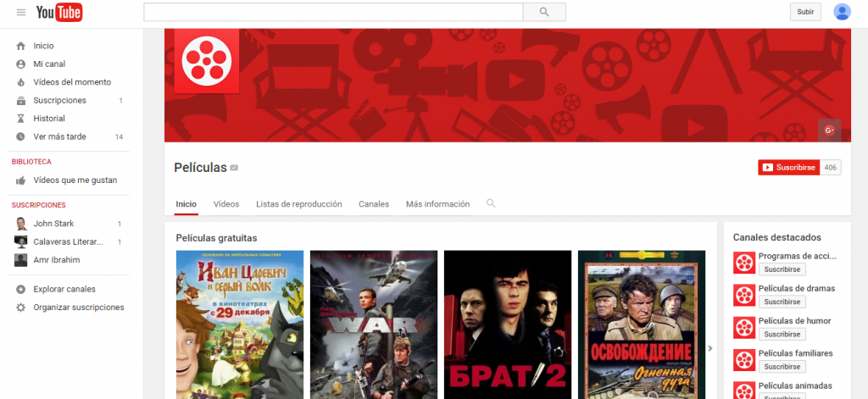Click the BIBLIOTECA section header

pyautogui.click(x=31, y=162)
